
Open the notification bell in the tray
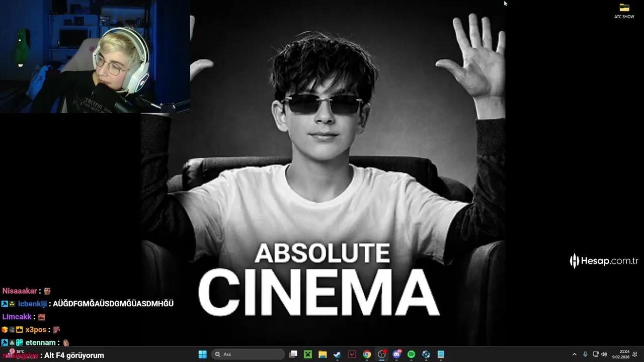(x=635, y=354)
